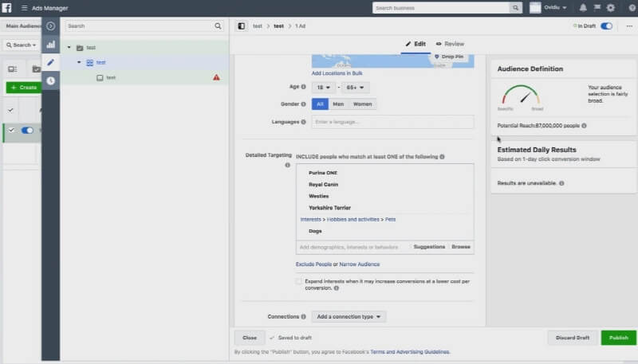Open the charts bar graph sidebar icon

coord(50,45)
